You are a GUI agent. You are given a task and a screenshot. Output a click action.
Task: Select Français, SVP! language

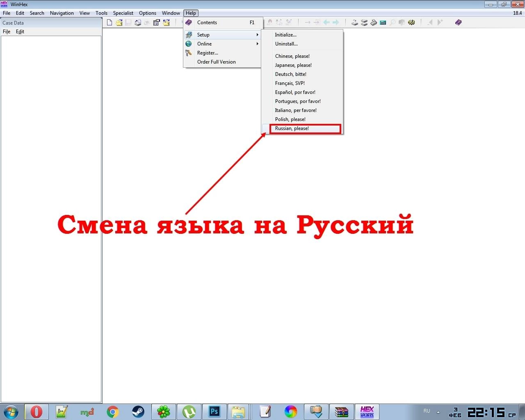pyautogui.click(x=302, y=83)
